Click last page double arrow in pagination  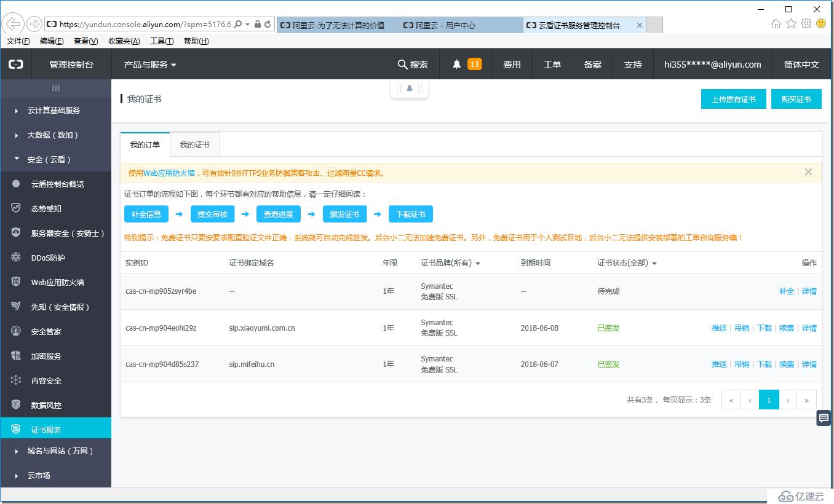point(807,400)
